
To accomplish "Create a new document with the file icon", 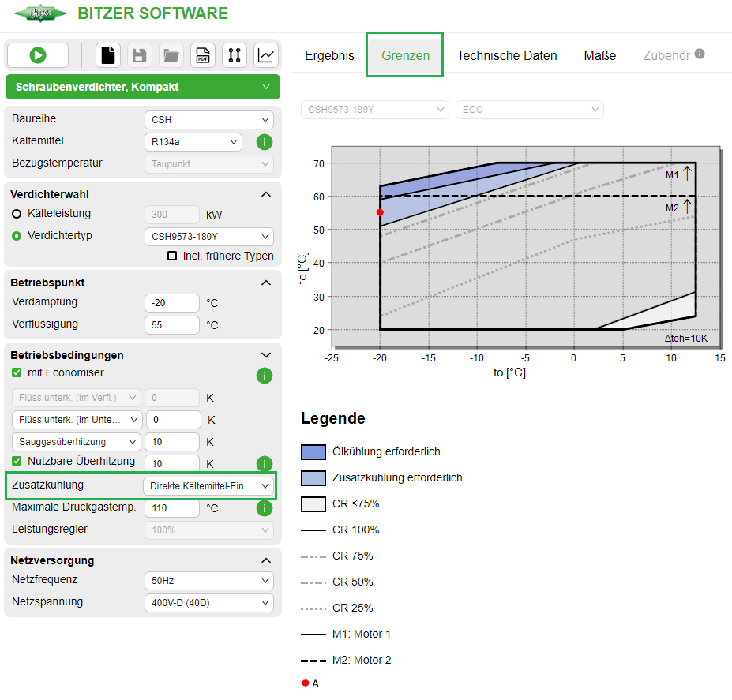I will click(108, 55).
